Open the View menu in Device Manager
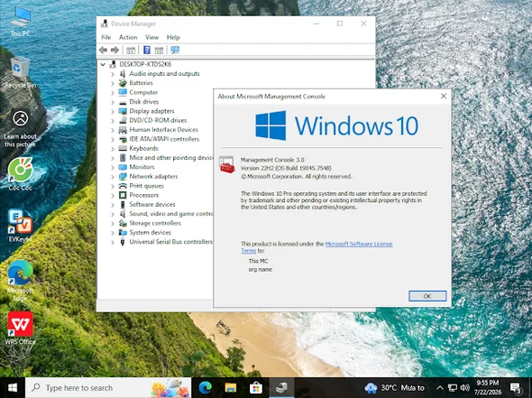Viewport: 532px width, 398px height. tap(152, 37)
